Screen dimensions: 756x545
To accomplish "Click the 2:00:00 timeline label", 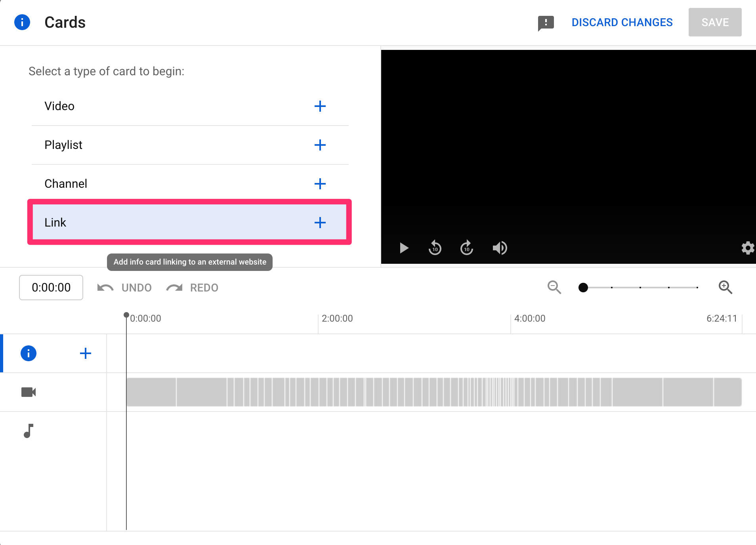I will [337, 318].
